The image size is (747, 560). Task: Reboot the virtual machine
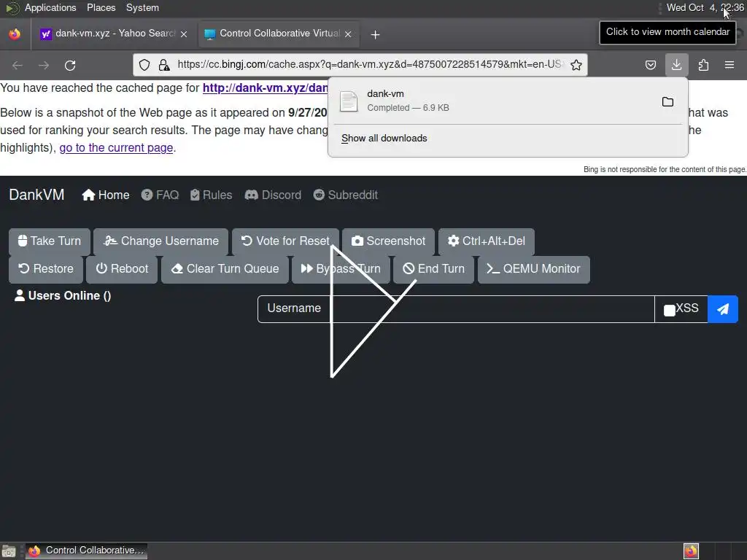[122, 269]
